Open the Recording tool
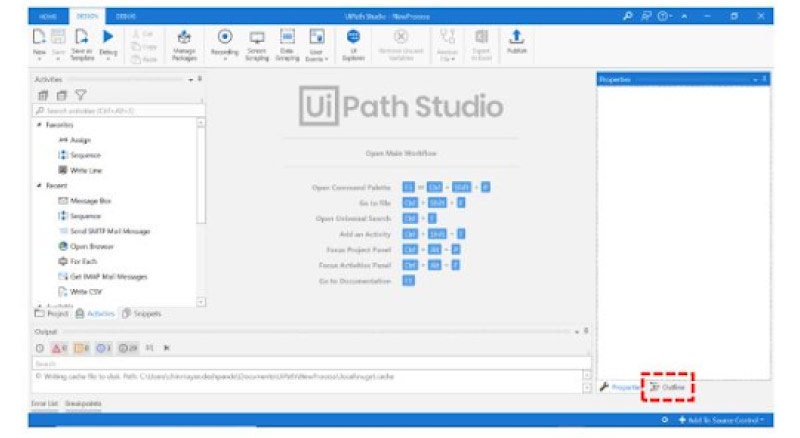 coord(224,44)
